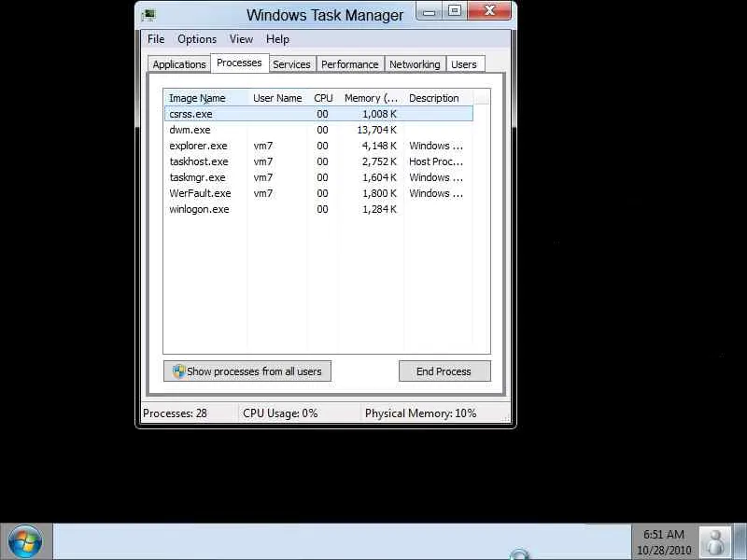Sort by the Description column header
Screen dimensions: 747x560
pyautogui.click(x=438, y=98)
